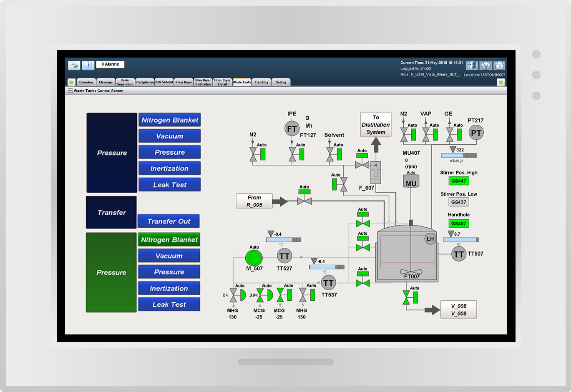Click the Logged In: chh03 text
Screen dimensions: 571x392
(415, 69)
